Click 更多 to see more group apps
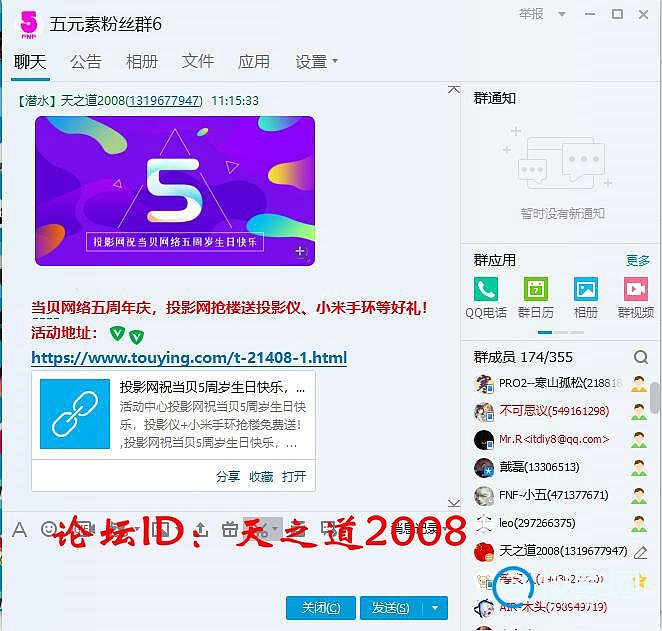Screen dimensions: 662x631 click(638, 260)
